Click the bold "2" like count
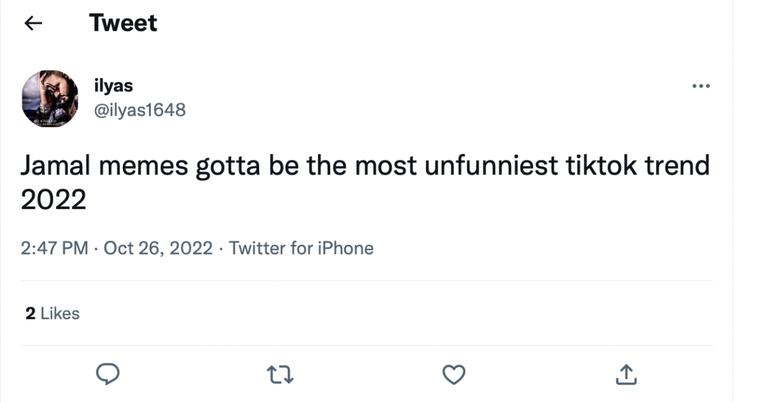 [x=30, y=313]
